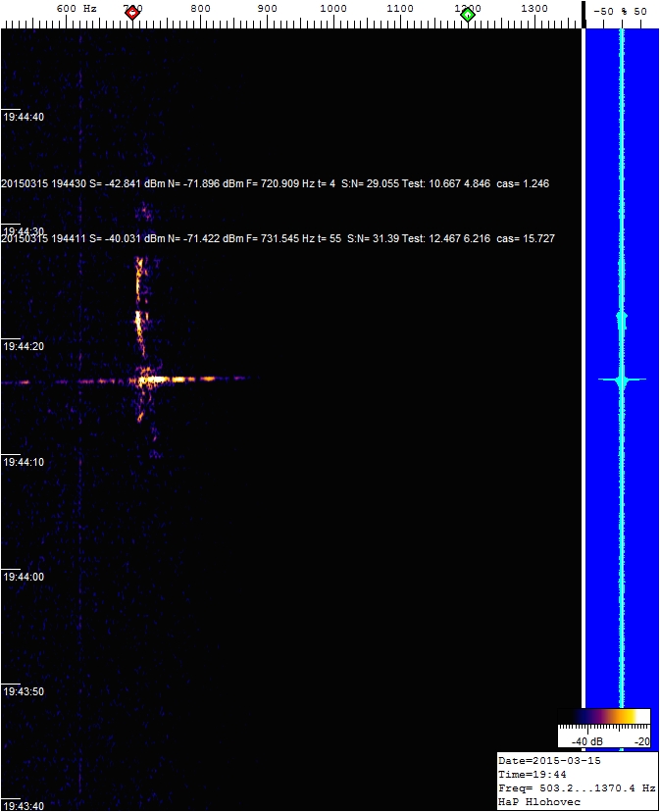Click the 1000 Hz tick on frequency axis
The height and width of the screenshot is (812, 660).
tap(333, 9)
